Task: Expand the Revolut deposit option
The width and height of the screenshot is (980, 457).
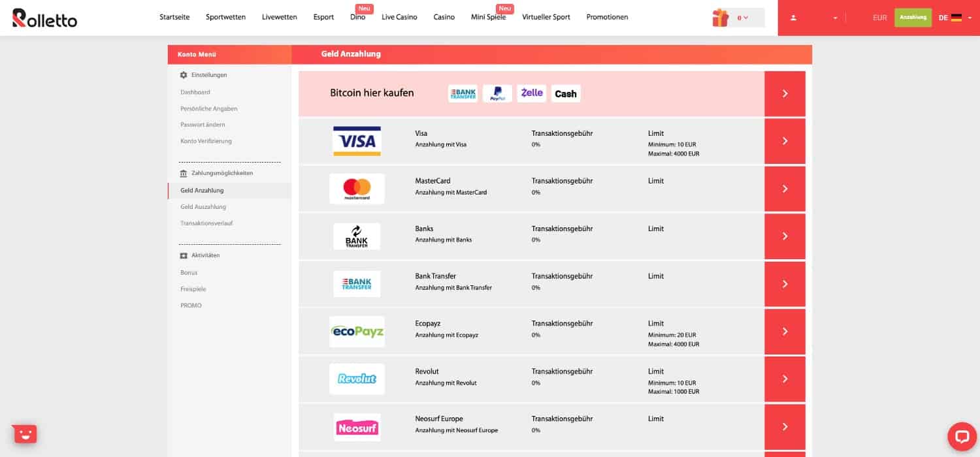Action: 785,379
